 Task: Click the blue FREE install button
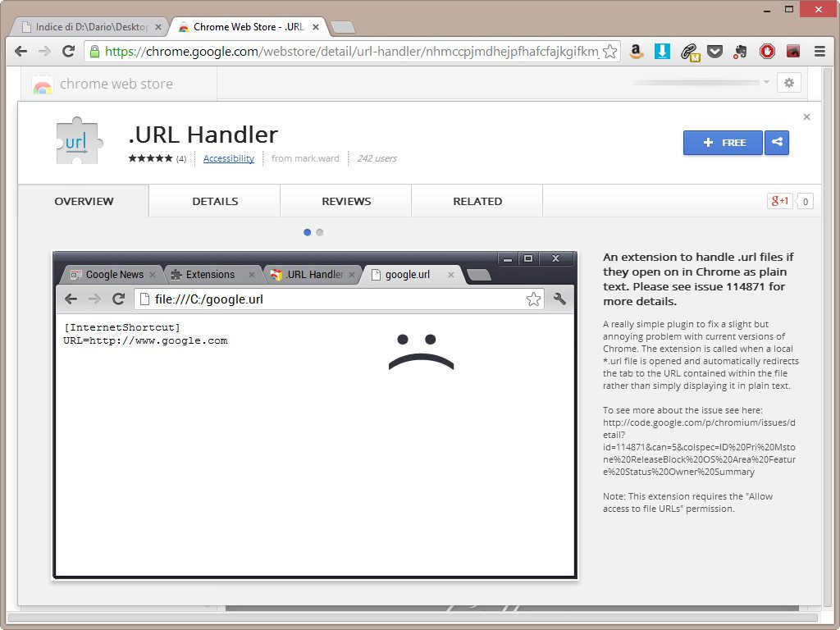(x=723, y=143)
